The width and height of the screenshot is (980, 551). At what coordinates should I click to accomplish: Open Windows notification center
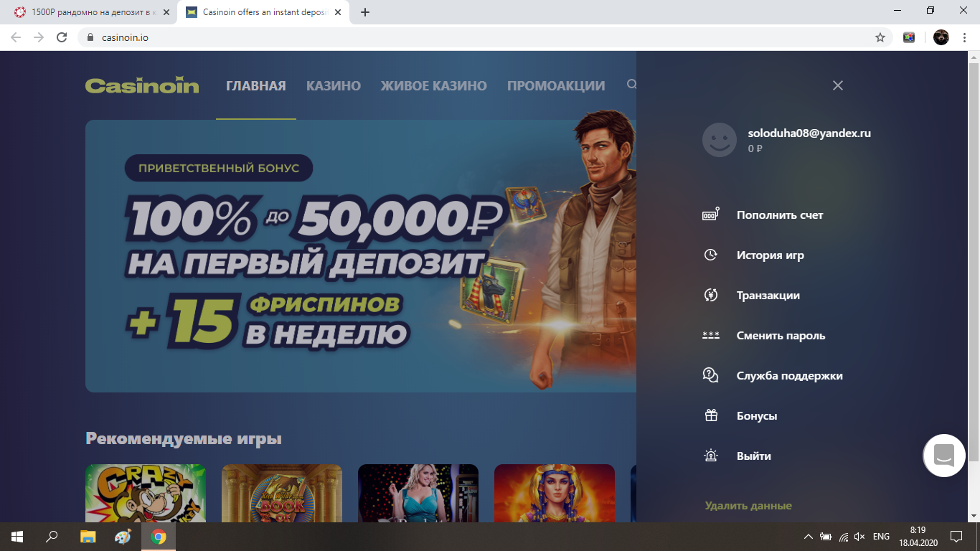956,537
